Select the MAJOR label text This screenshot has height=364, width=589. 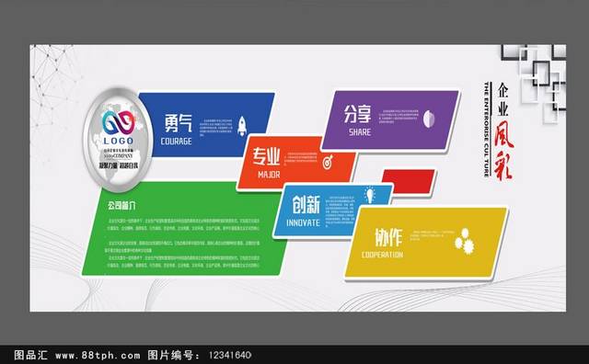[x=269, y=175]
